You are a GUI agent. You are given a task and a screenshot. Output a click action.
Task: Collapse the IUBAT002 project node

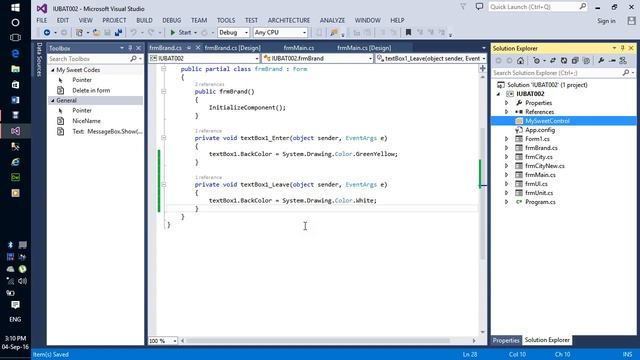point(498,94)
